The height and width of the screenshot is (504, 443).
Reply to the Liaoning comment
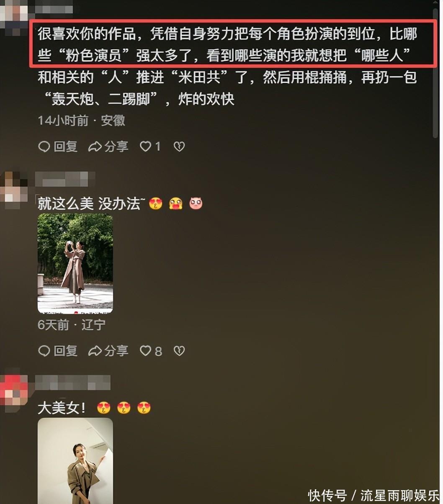click(57, 351)
